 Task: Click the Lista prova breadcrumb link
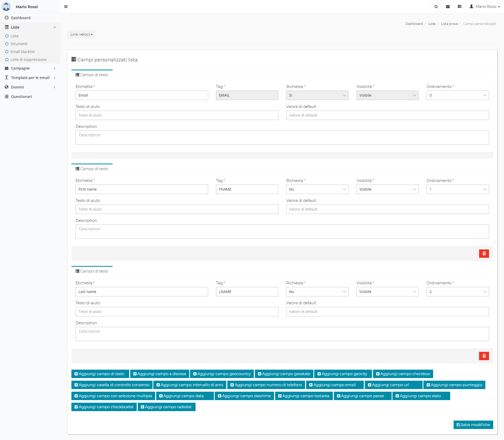[x=449, y=24]
